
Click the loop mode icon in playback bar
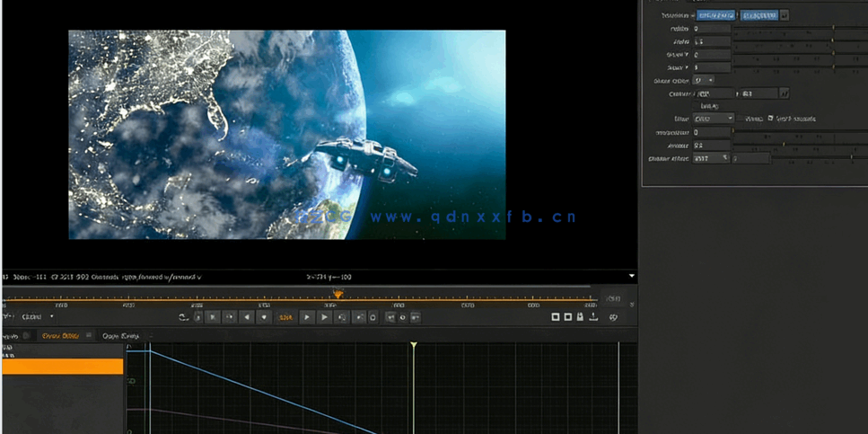[184, 316]
